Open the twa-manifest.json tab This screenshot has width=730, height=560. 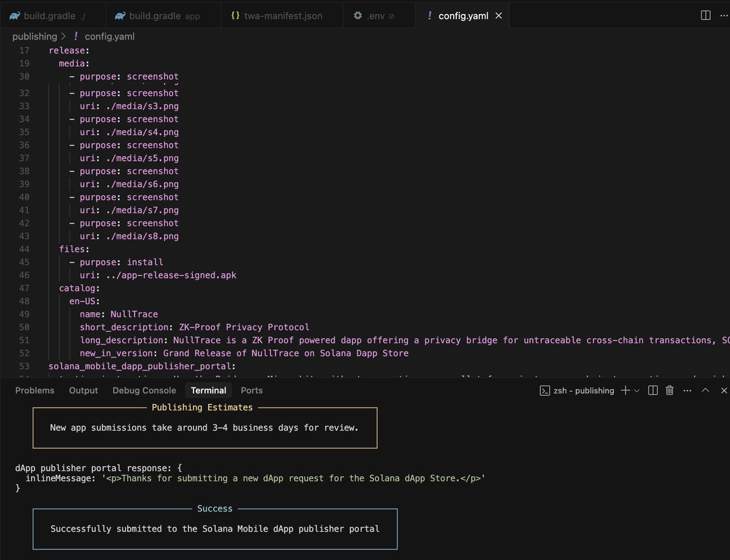pyautogui.click(x=282, y=16)
